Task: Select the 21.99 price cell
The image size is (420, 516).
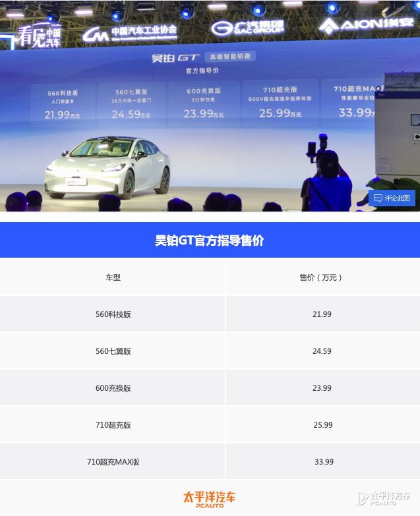Action: (x=323, y=314)
